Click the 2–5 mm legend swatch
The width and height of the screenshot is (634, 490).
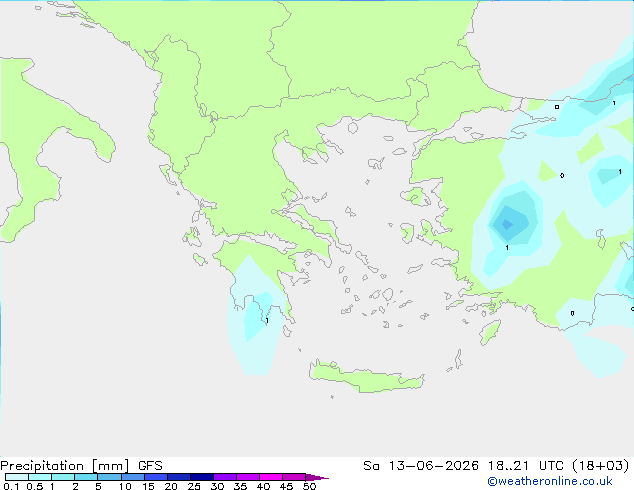pos(86,477)
